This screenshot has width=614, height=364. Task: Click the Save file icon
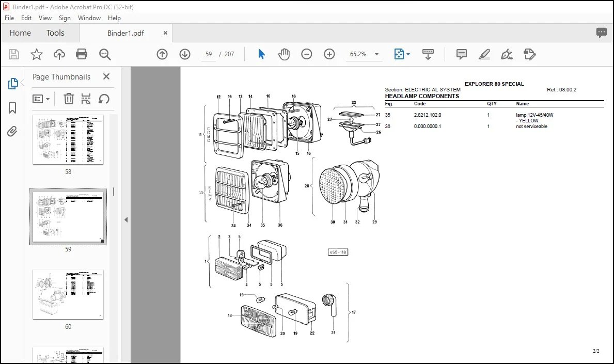tap(14, 54)
